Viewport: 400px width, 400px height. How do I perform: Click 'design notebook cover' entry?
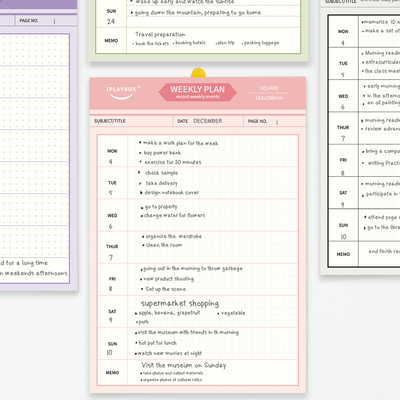(x=172, y=192)
